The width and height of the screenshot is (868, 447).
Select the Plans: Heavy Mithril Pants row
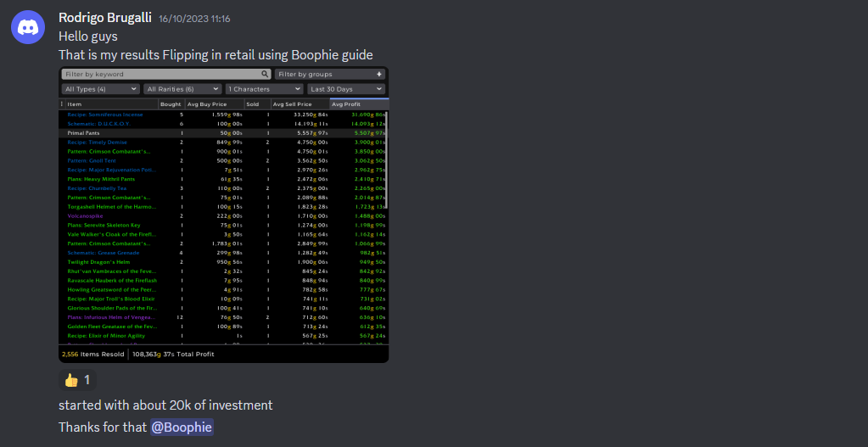222,179
